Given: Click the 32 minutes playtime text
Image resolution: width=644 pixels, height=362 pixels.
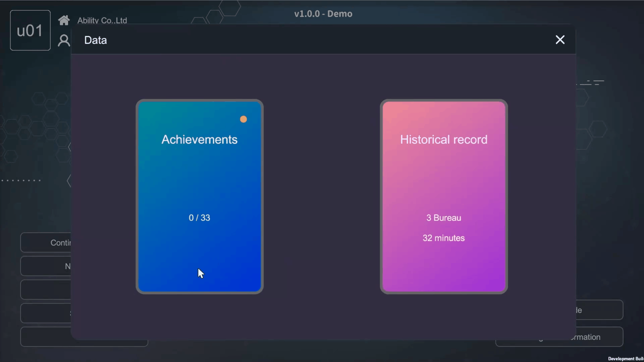Looking at the screenshot, I should click(x=443, y=238).
